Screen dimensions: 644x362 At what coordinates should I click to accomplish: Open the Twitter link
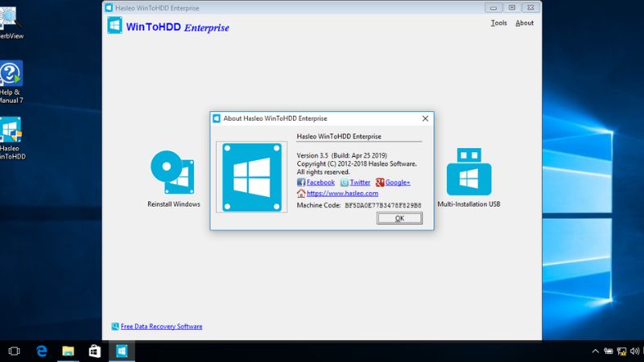pos(360,183)
